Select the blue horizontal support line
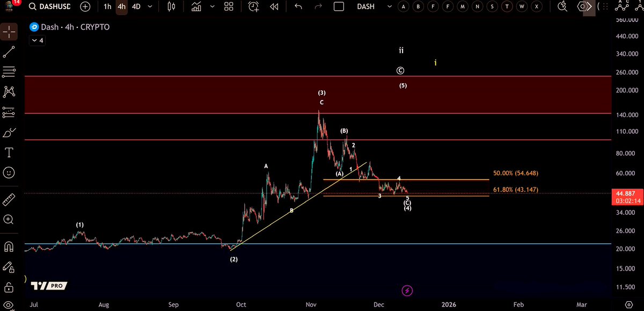644x311 pixels. [x=318, y=244]
